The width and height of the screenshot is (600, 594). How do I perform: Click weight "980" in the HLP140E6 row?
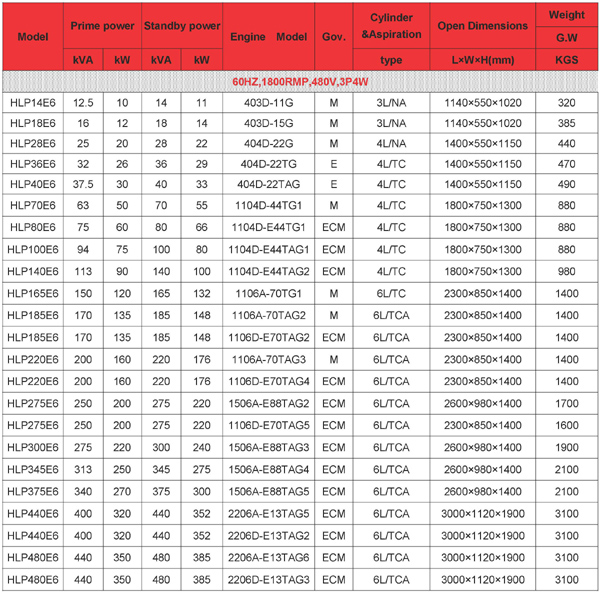coord(566,271)
